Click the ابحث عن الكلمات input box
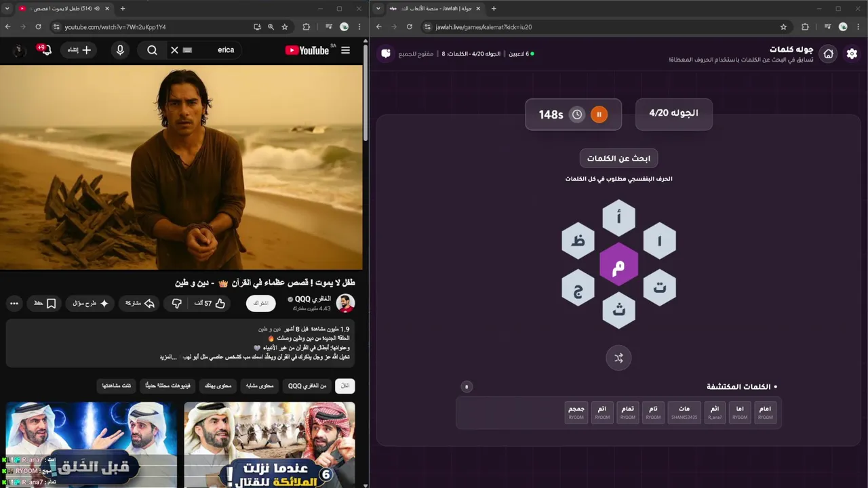The width and height of the screenshot is (868, 488). pyautogui.click(x=618, y=158)
